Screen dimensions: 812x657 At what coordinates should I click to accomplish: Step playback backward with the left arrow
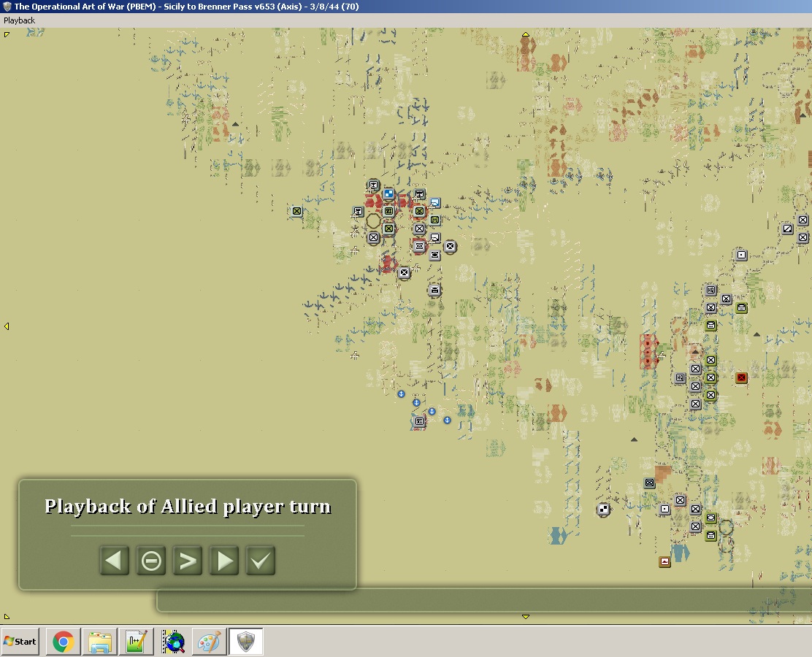(115, 561)
